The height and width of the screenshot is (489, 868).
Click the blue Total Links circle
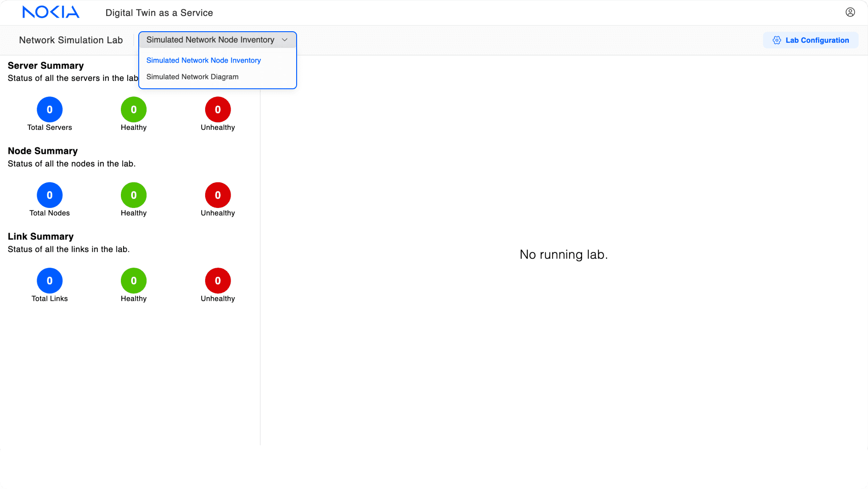[x=50, y=281]
